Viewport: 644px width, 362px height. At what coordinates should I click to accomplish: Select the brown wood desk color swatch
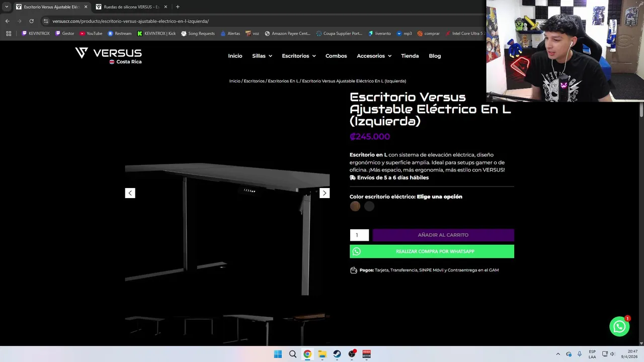(x=355, y=206)
